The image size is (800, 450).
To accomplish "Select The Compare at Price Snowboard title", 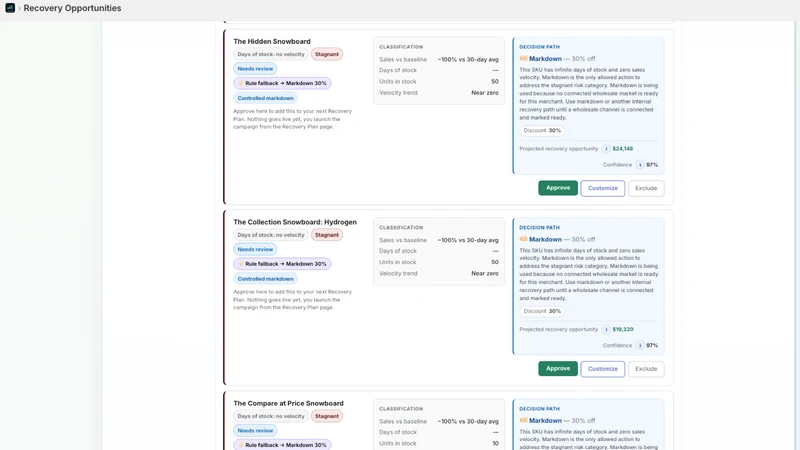I will coord(288,403).
